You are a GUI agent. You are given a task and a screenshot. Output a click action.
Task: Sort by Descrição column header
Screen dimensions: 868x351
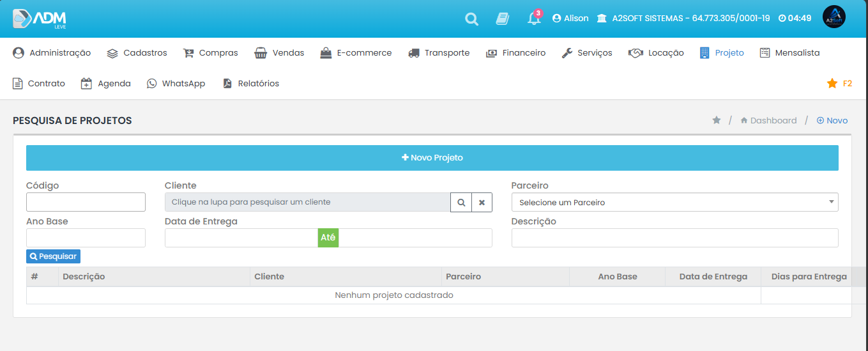[154, 277]
